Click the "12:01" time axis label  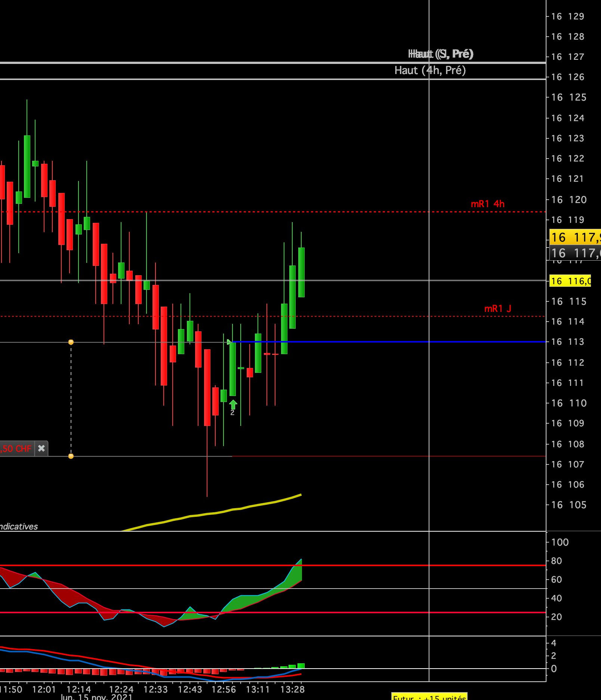(44, 689)
